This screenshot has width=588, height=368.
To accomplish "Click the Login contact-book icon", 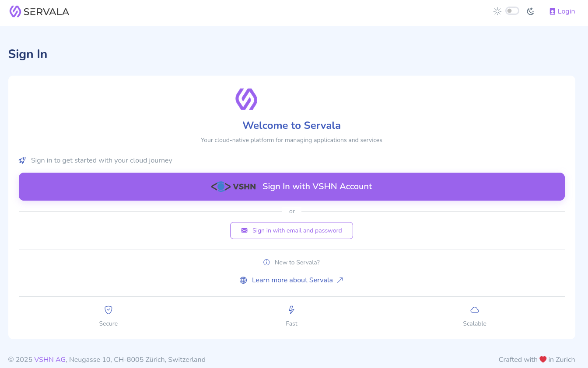I will [x=552, y=11].
